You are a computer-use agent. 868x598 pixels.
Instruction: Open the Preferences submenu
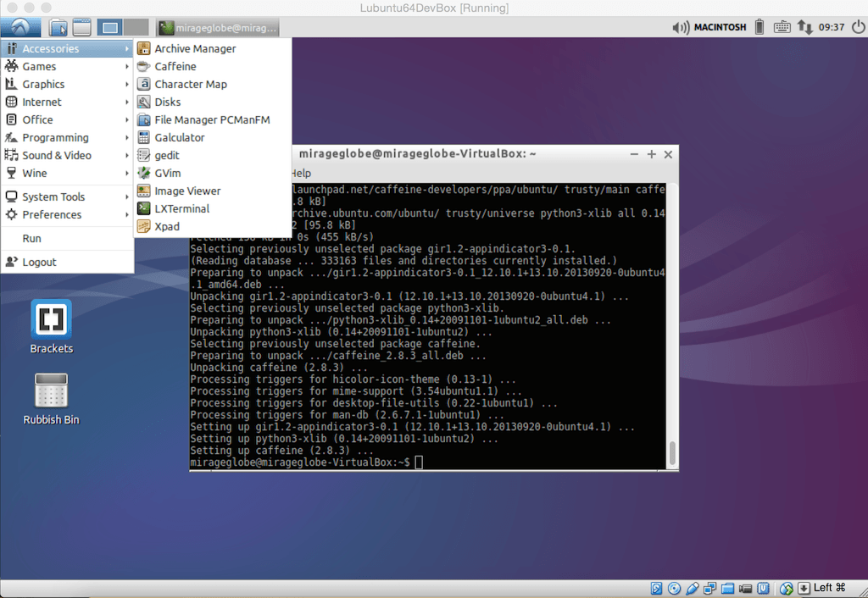67,214
